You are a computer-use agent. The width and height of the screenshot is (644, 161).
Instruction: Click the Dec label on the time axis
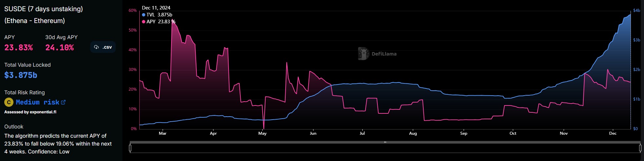coord(613,133)
